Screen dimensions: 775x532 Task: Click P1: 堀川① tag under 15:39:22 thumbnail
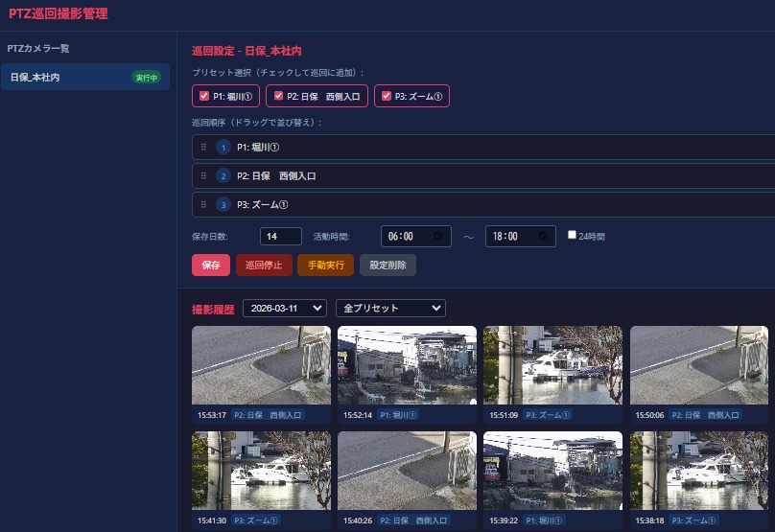point(544,520)
